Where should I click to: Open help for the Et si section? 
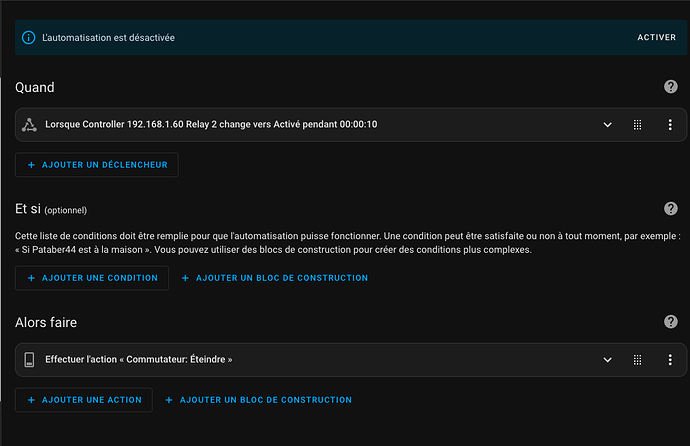tap(671, 209)
